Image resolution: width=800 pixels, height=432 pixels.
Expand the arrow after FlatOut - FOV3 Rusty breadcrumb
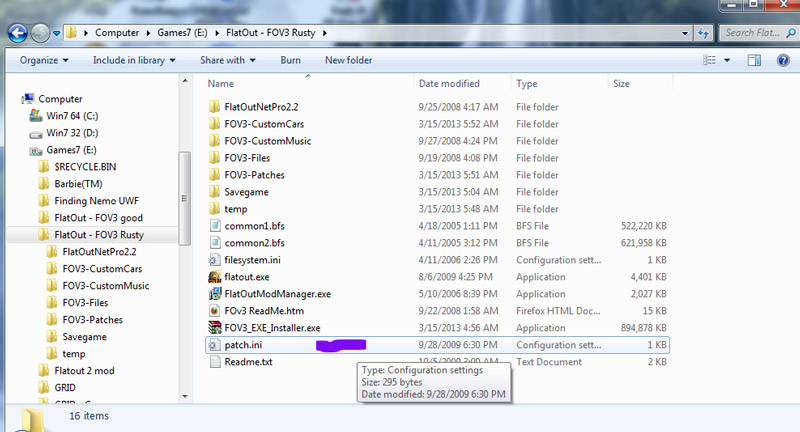[324, 33]
